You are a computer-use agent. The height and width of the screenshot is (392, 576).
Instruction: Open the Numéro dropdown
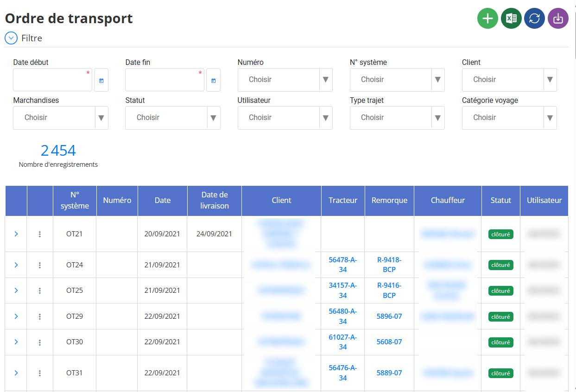click(x=285, y=80)
